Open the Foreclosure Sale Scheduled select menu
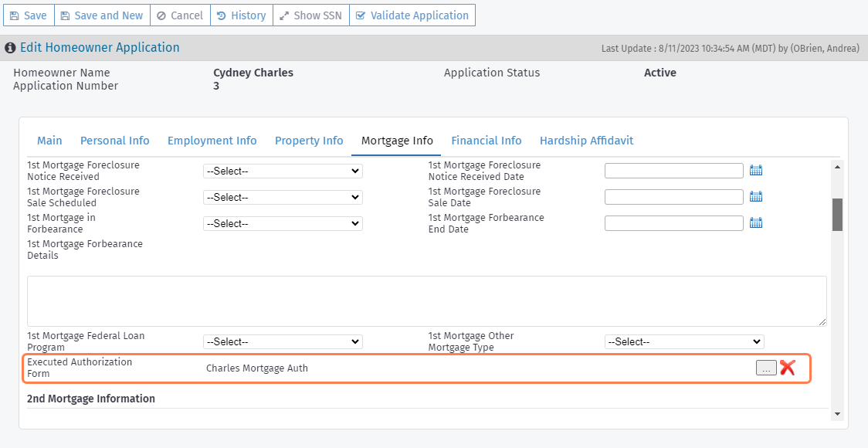Image resolution: width=868 pixels, height=448 pixels. (283, 196)
